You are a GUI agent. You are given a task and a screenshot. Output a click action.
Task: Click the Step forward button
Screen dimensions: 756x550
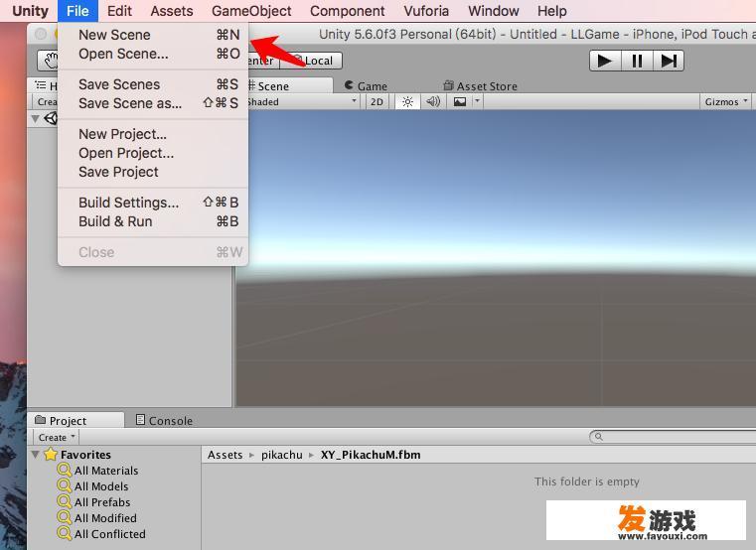(x=669, y=61)
